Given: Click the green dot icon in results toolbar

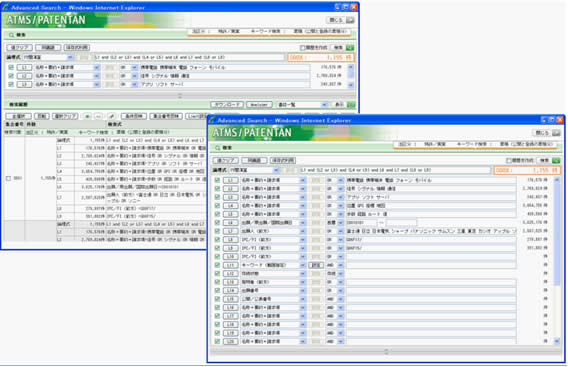Looking at the screenshot, I should click(x=87, y=116).
